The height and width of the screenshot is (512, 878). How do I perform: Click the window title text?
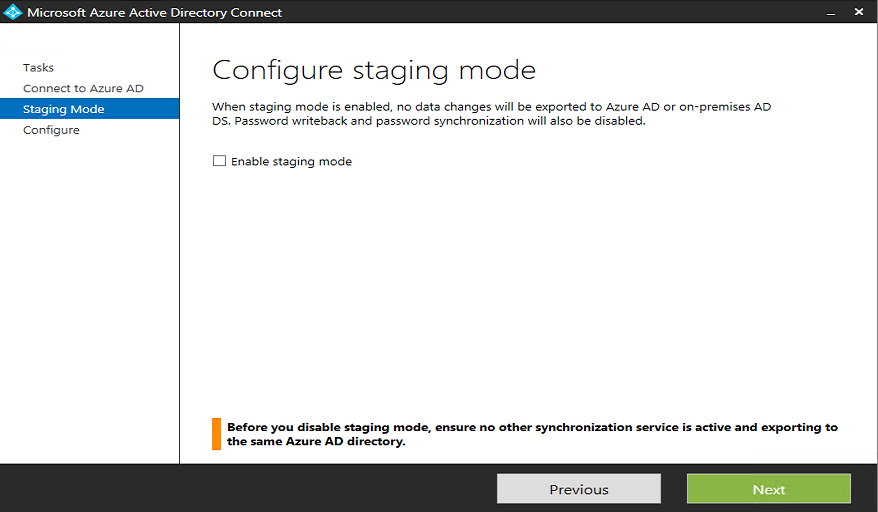(155, 12)
